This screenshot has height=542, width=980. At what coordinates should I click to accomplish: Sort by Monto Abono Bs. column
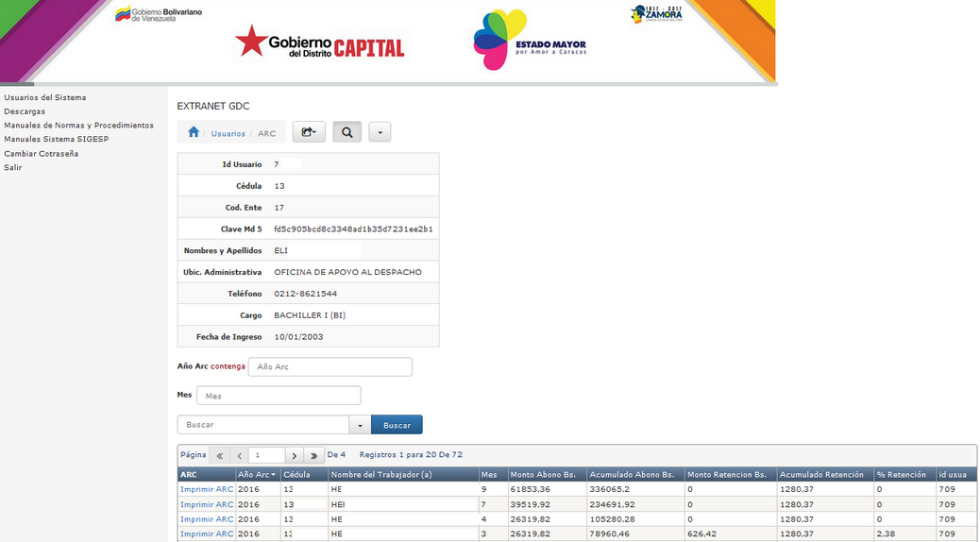coord(543,474)
